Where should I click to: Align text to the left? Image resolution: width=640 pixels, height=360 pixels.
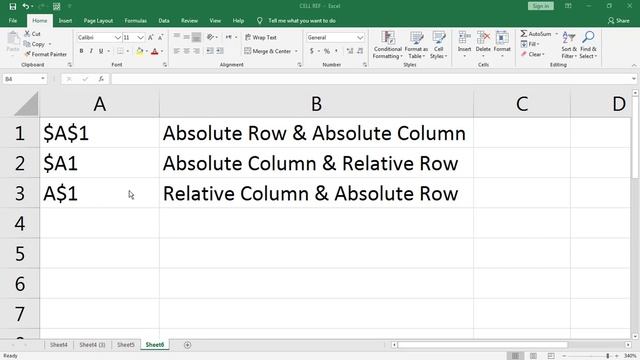click(177, 51)
